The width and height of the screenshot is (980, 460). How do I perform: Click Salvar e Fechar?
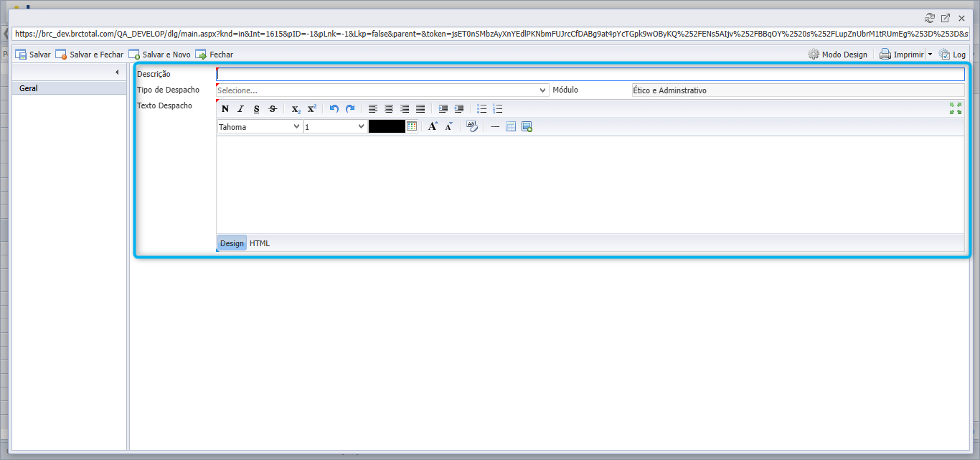tap(90, 55)
